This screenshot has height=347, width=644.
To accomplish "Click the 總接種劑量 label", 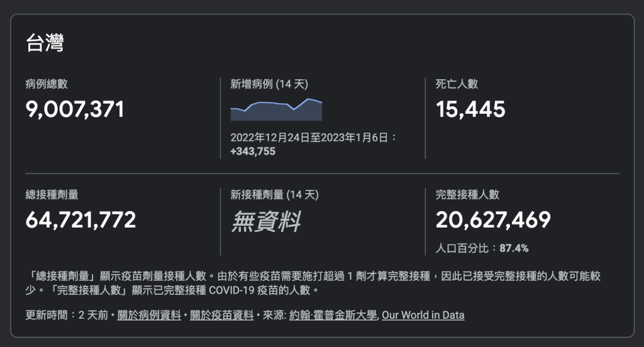I will 52,195.
